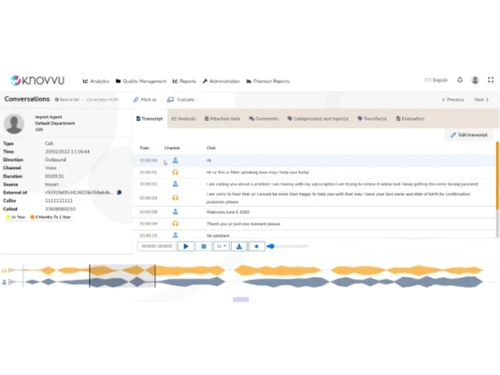The width and height of the screenshot is (500, 375).
Task: Click the customer icon in the 00:00:02 row
Action: 175,184
